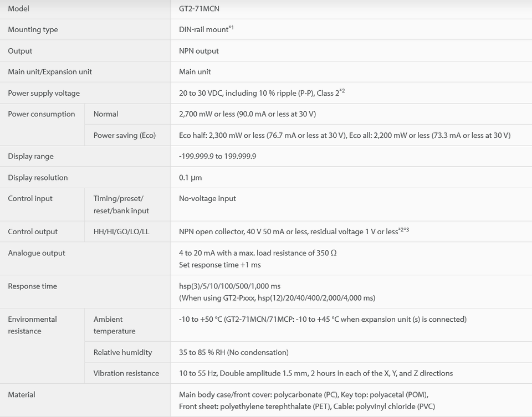Click the Display range value -199.999.9 to 199.999.9

[217, 156]
